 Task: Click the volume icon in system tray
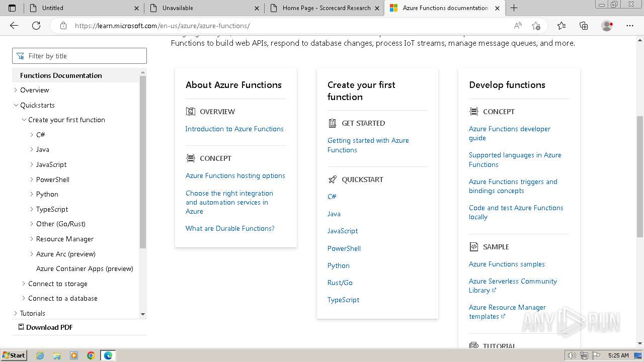572,355
